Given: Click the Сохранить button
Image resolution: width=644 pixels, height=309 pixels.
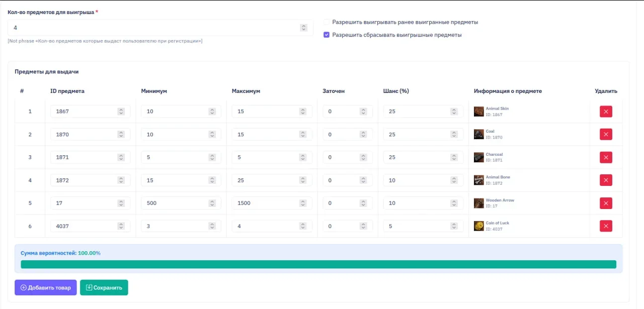Looking at the screenshot, I should [x=104, y=287].
